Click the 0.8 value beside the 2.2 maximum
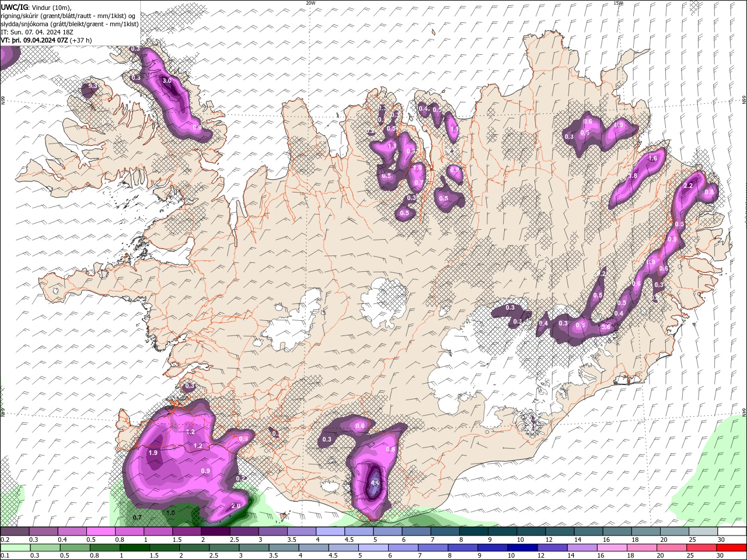Screen dimensions: 747x560 pos(710,191)
